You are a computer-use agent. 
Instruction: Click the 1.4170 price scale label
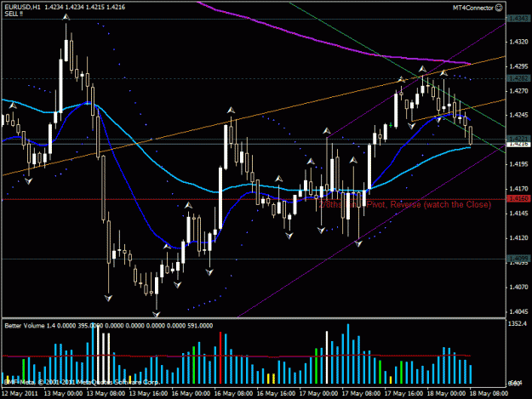(x=518, y=189)
